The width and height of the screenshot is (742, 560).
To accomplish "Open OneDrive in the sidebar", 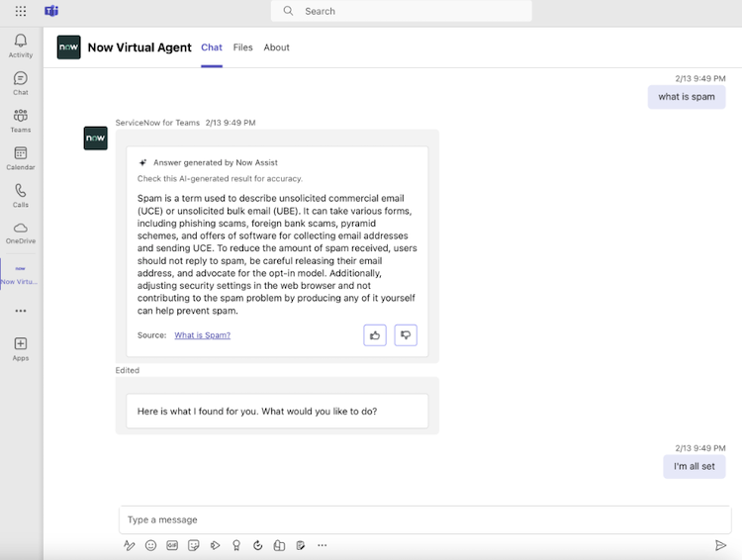I will tap(21, 233).
